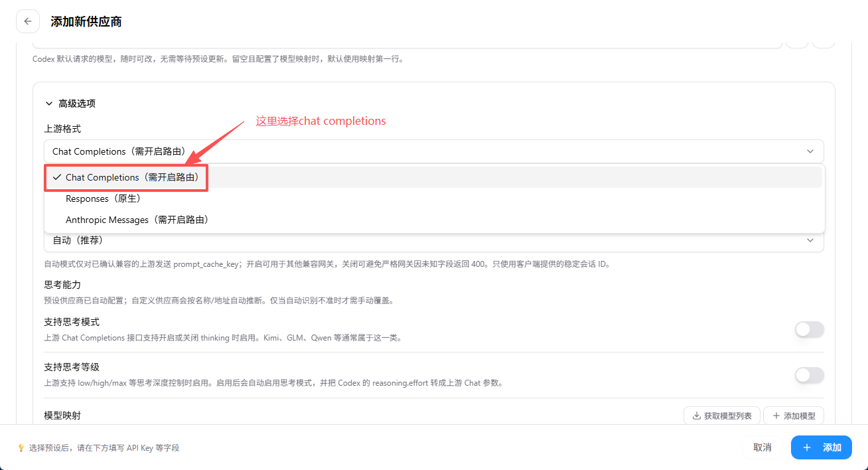The height and width of the screenshot is (470, 868).
Task: Click the hint text starting "Codex 默认请求的模型"
Action: coord(218,59)
